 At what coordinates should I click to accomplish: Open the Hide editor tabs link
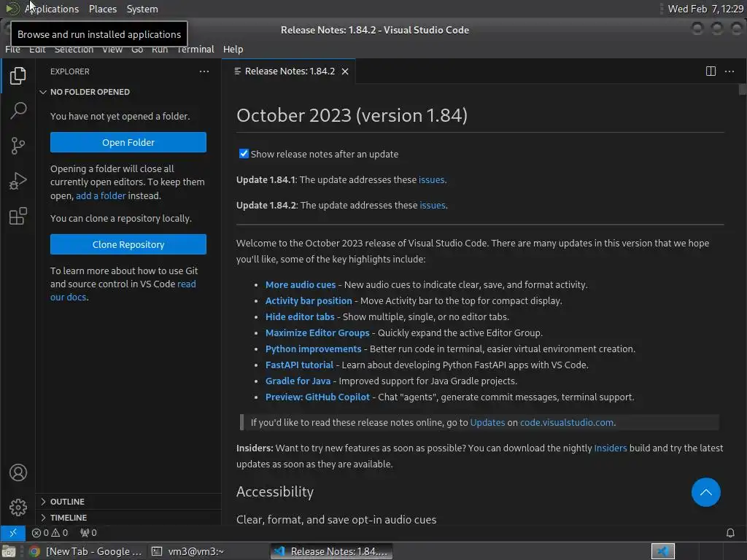[300, 316]
